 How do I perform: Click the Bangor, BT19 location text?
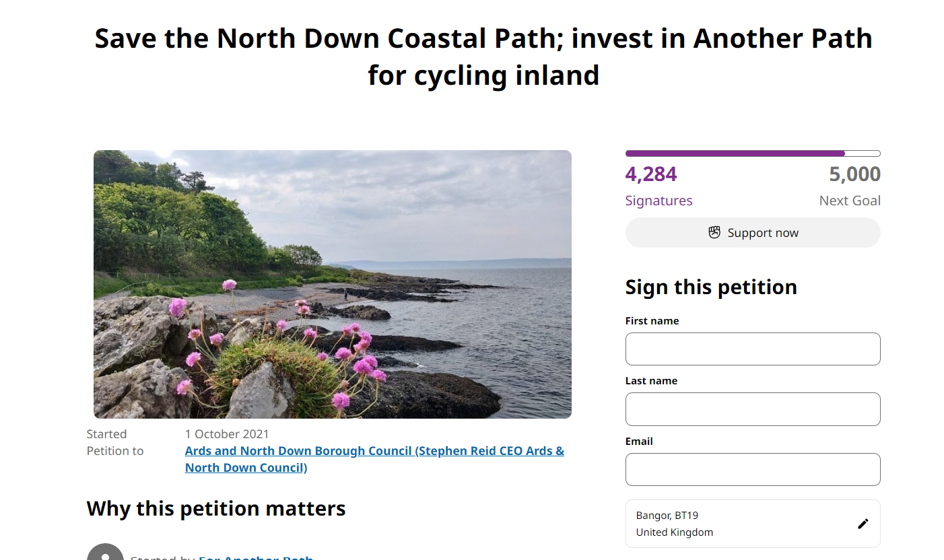click(x=667, y=516)
